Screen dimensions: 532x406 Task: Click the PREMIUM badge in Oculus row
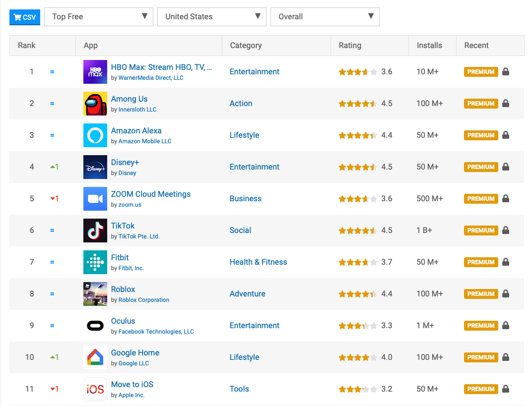(481, 325)
